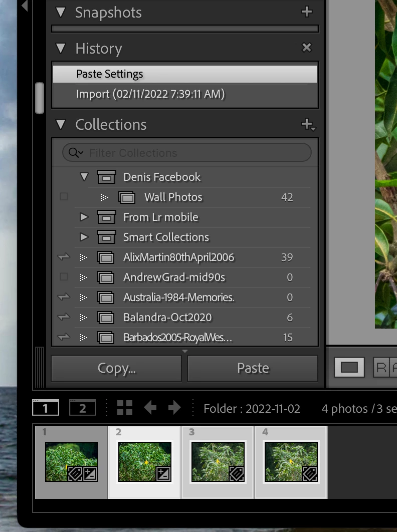The image size is (397, 532).
Task: Click the AndrewGrad-mid90s collection icon
Action: 106,278
